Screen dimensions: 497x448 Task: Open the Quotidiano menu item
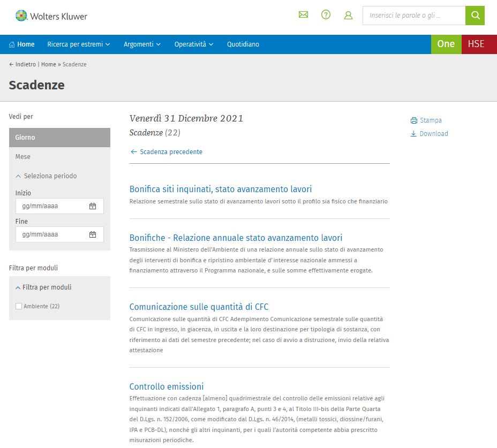[243, 44]
